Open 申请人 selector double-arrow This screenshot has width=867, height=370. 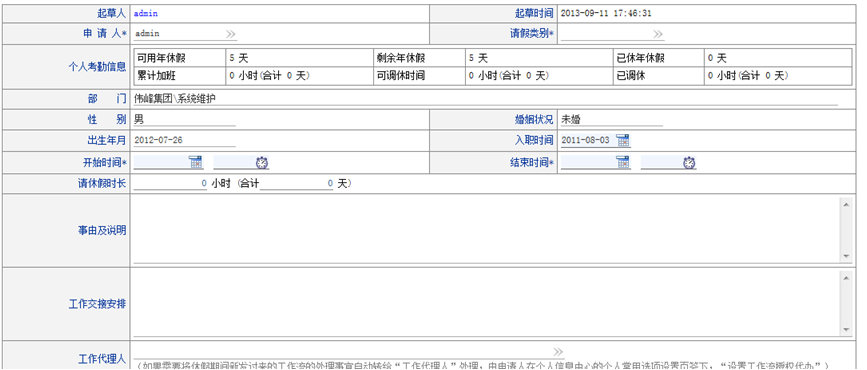pos(231,34)
